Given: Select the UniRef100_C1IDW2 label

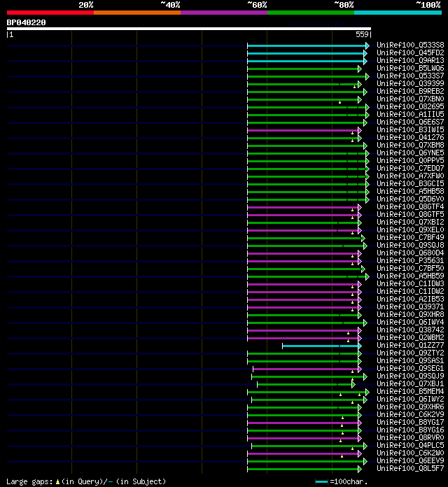Looking at the screenshot, I should (x=410, y=292).
